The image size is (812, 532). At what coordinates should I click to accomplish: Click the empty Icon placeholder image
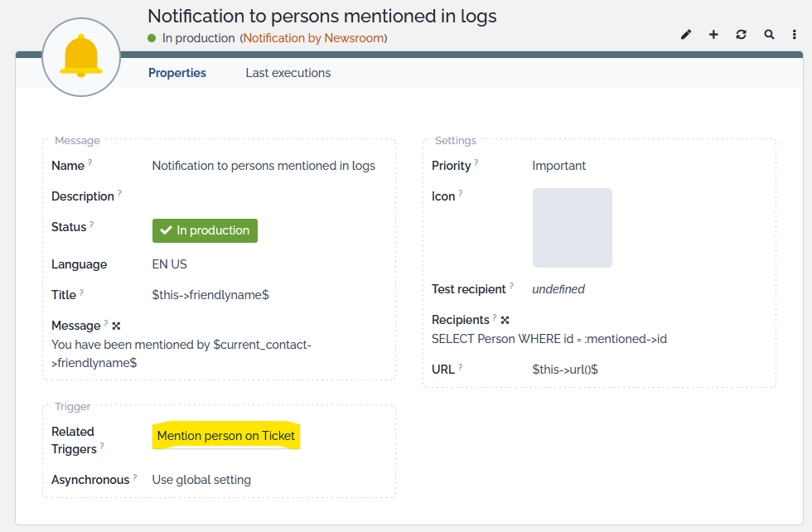[x=572, y=228]
